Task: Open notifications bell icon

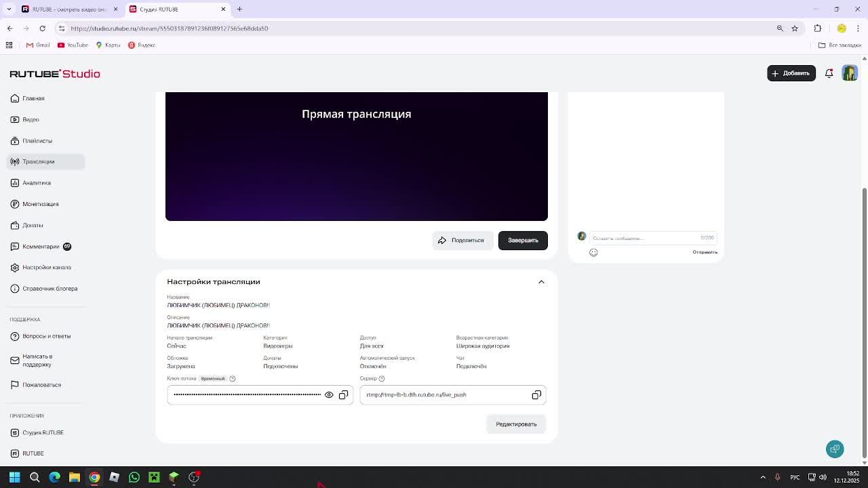Action: click(x=829, y=73)
